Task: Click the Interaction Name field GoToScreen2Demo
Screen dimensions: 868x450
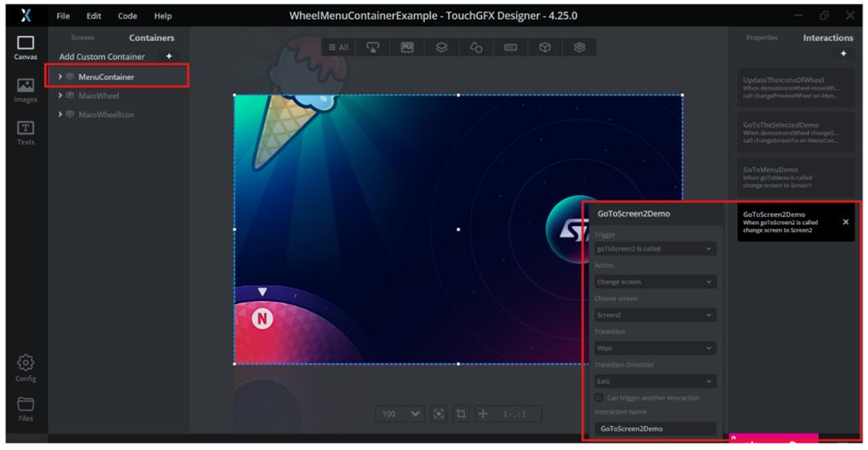Action: 655,429
